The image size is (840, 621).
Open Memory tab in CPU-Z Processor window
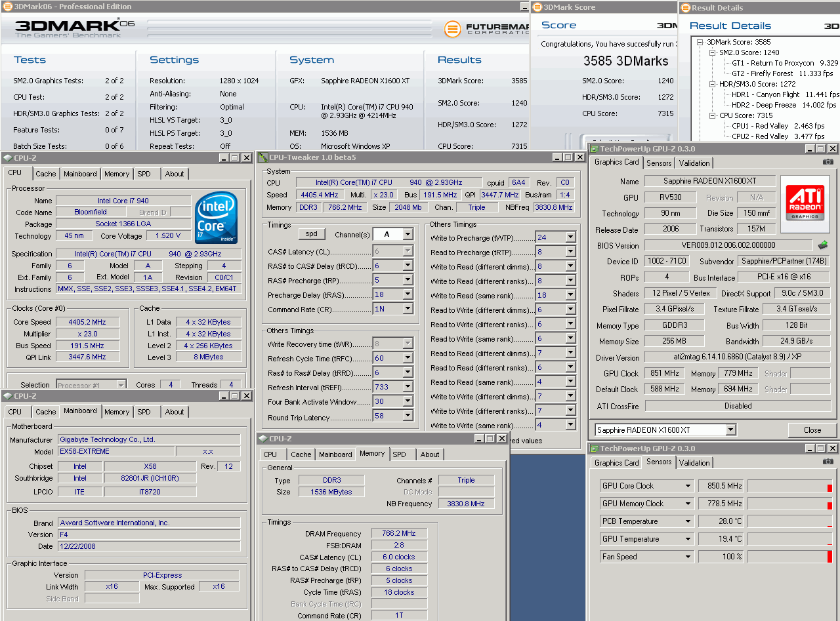point(117,174)
